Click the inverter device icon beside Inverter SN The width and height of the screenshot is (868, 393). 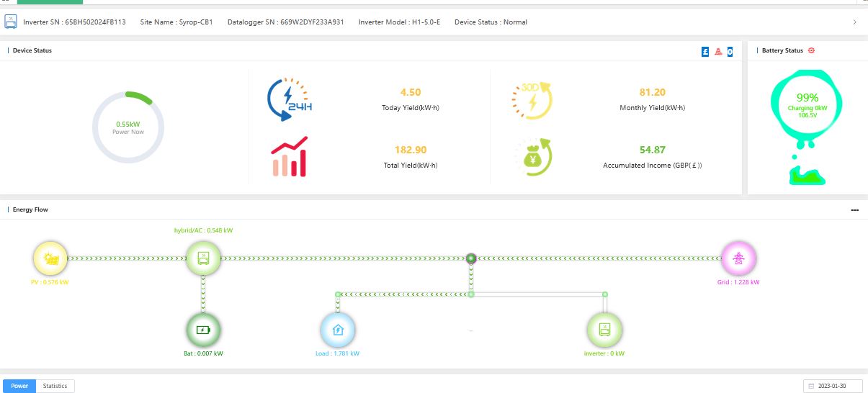tap(11, 22)
